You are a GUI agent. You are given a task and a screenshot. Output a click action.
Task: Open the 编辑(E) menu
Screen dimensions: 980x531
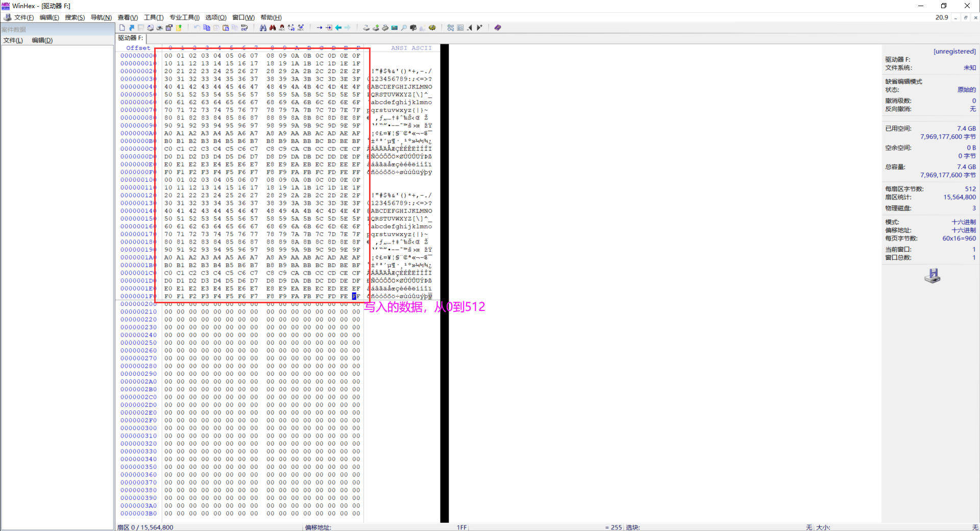click(x=50, y=17)
